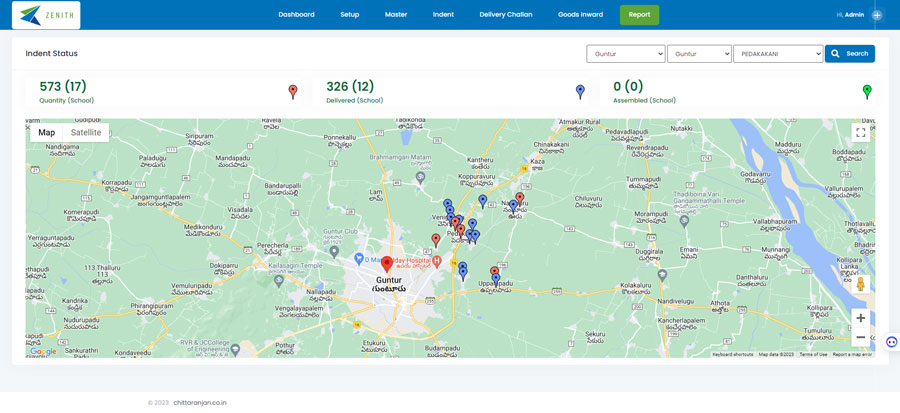Viewport: 900px width, 413px height.
Task: Click the Search button
Action: click(x=849, y=54)
